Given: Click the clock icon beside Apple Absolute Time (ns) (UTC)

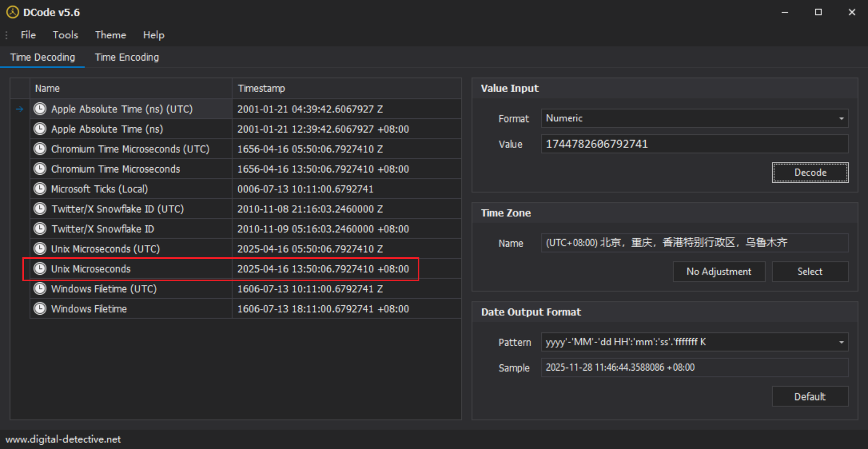Looking at the screenshot, I should [40, 109].
